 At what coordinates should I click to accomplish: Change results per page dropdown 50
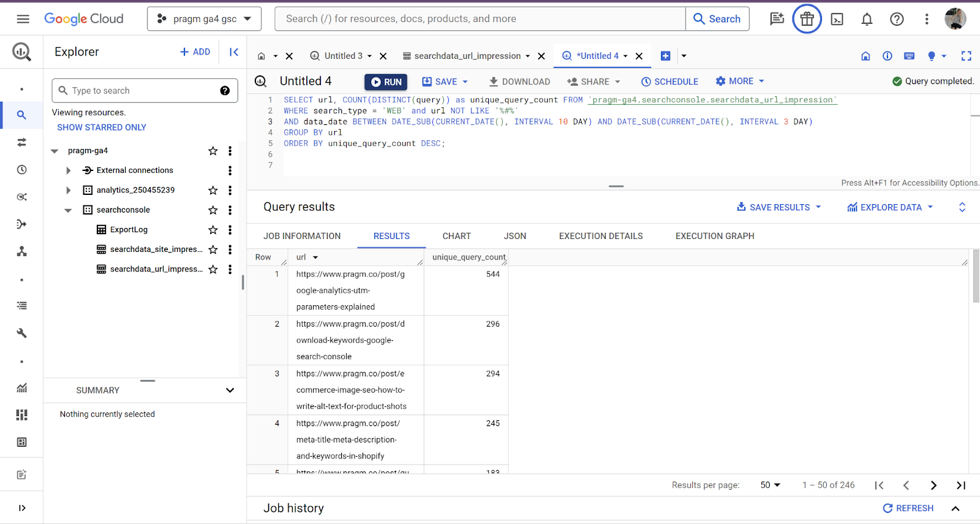(771, 485)
